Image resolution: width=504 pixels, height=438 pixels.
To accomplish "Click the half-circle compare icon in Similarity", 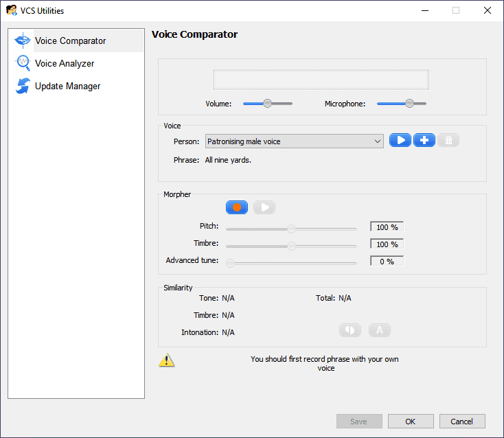I will click(x=350, y=330).
